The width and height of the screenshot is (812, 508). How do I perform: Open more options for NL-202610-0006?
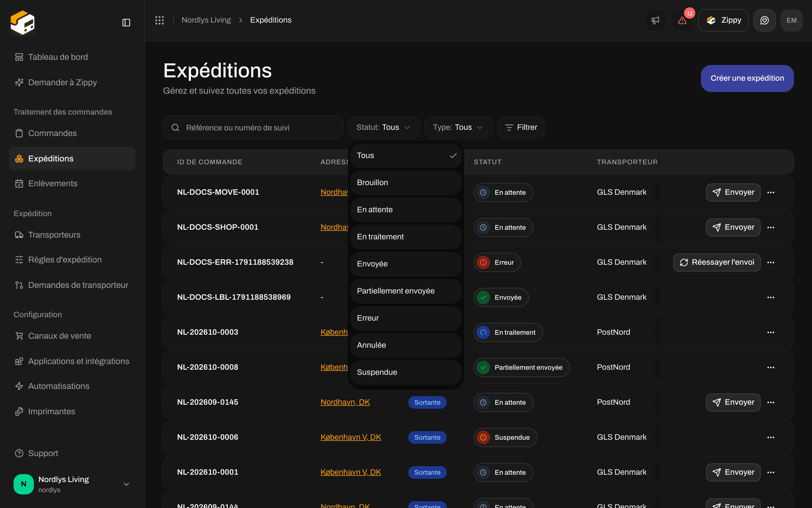tap(771, 437)
